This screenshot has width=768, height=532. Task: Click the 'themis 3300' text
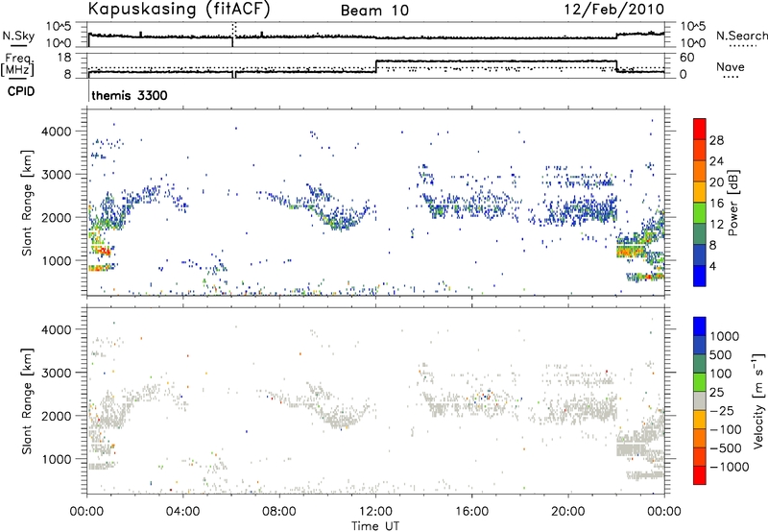click(130, 95)
